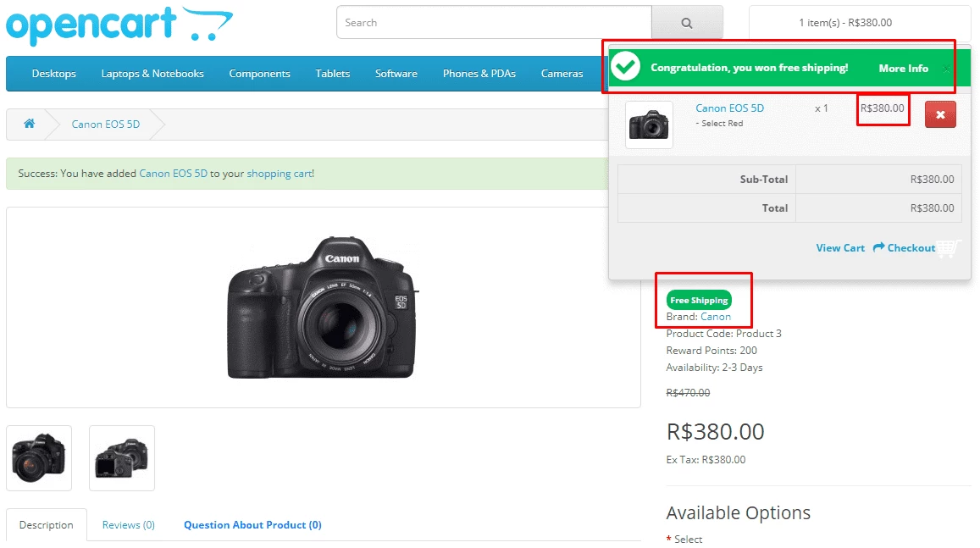Open the Desktops menu
This screenshot has width=980, height=548.
pos(54,74)
